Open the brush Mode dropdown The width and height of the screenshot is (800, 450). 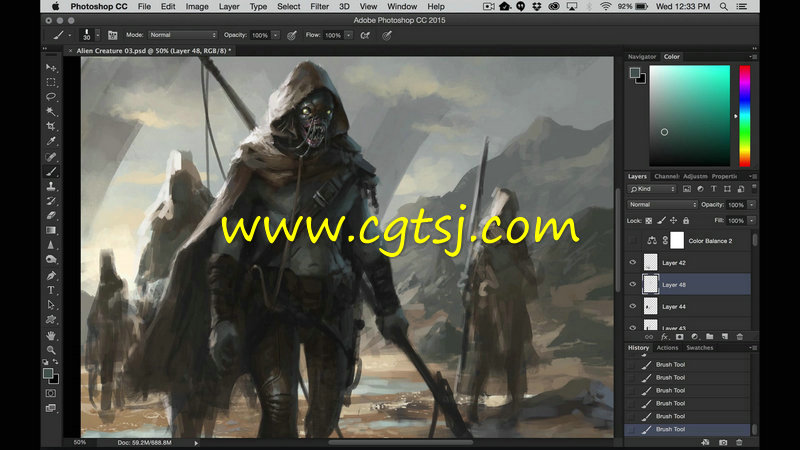(x=183, y=35)
